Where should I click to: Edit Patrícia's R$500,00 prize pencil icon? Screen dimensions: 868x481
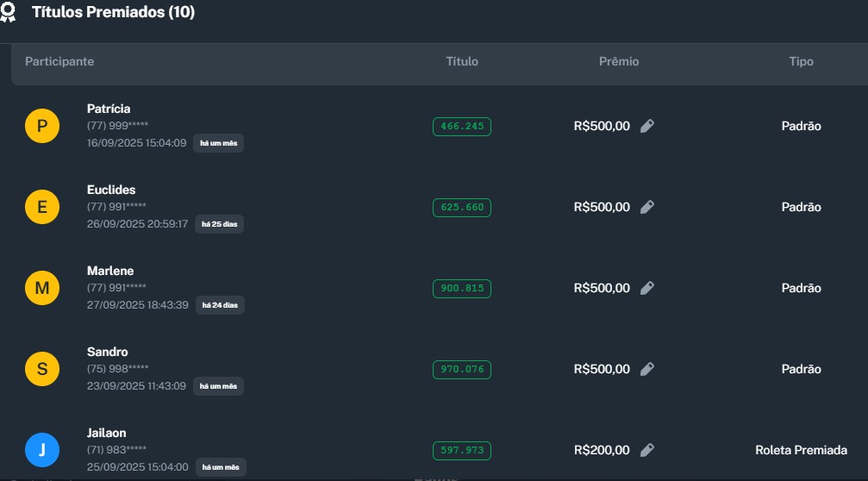(647, 126)
